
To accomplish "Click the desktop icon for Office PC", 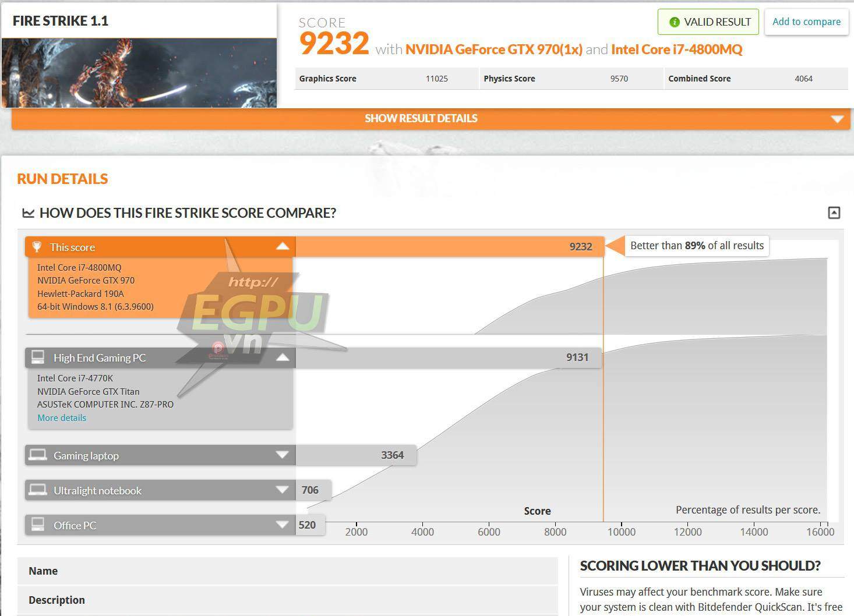I will [38, 525].
